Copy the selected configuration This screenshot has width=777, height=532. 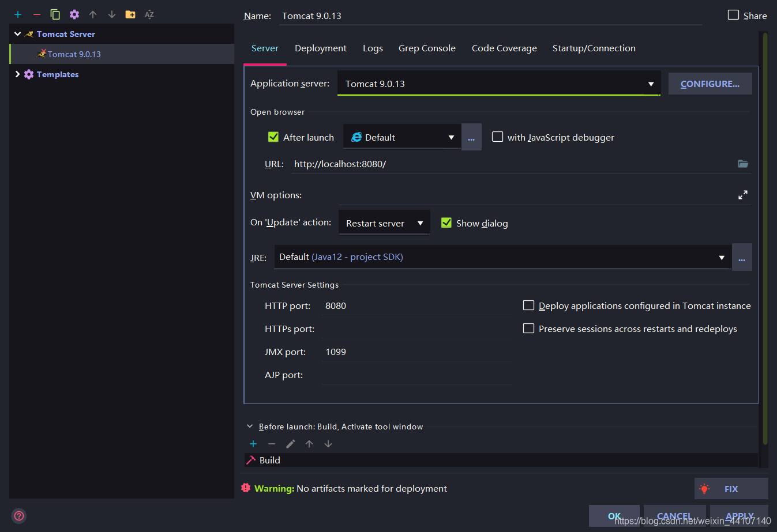[55, 14]
